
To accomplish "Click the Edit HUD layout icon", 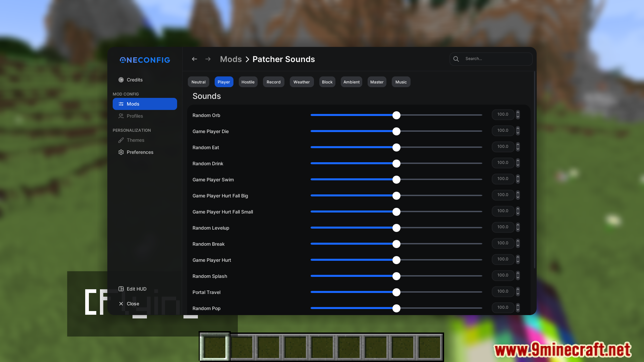I will point(121,289).
